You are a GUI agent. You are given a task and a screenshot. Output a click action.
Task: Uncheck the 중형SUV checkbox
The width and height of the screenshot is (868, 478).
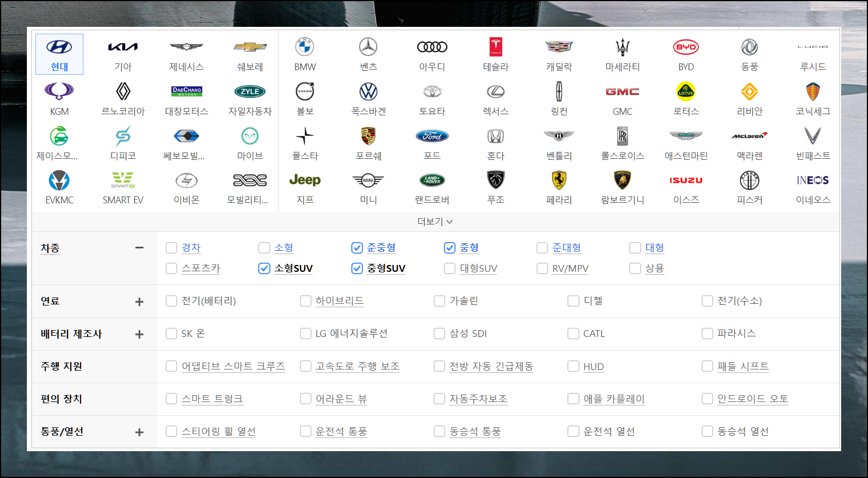357,268
